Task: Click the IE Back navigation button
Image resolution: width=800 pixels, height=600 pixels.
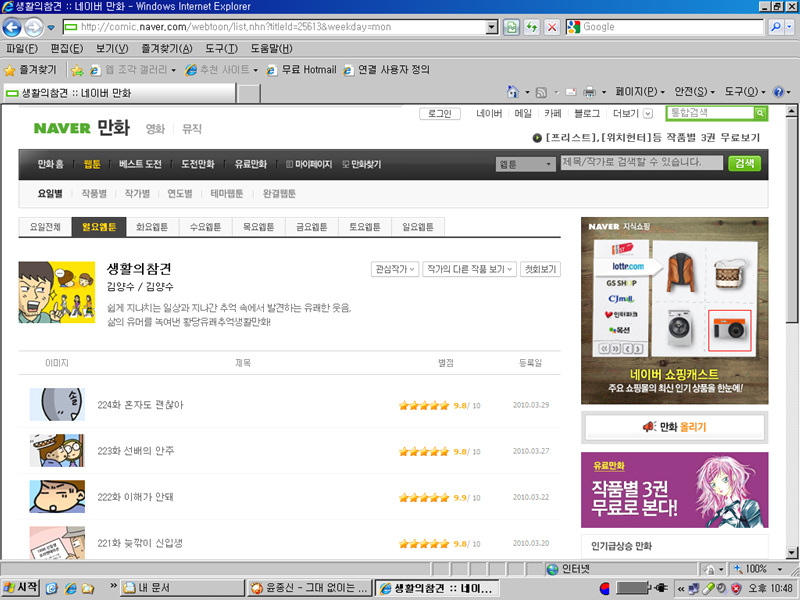Action: pyautogui.click(x=14, y=27)
